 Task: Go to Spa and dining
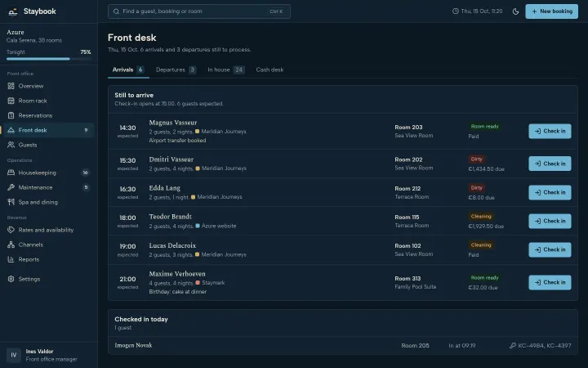[49, 202]
